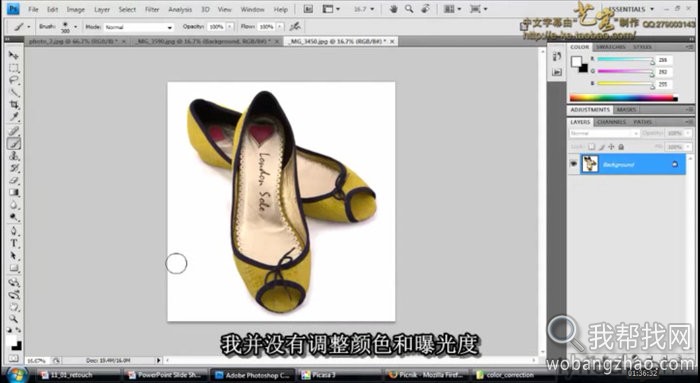The height and width of the screenshot is (383, 700).
Task: Toggle lock image pixels
Action: tap(601, 146)
